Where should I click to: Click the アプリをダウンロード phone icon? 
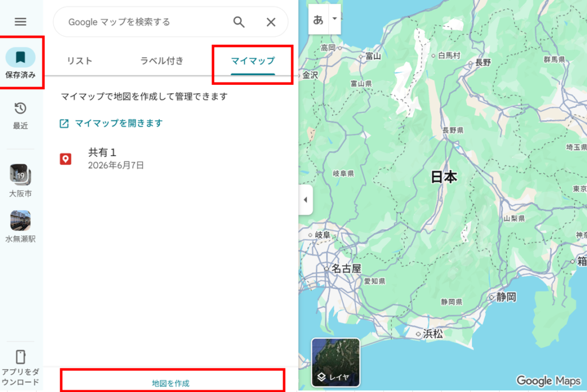tap(20, 357)
